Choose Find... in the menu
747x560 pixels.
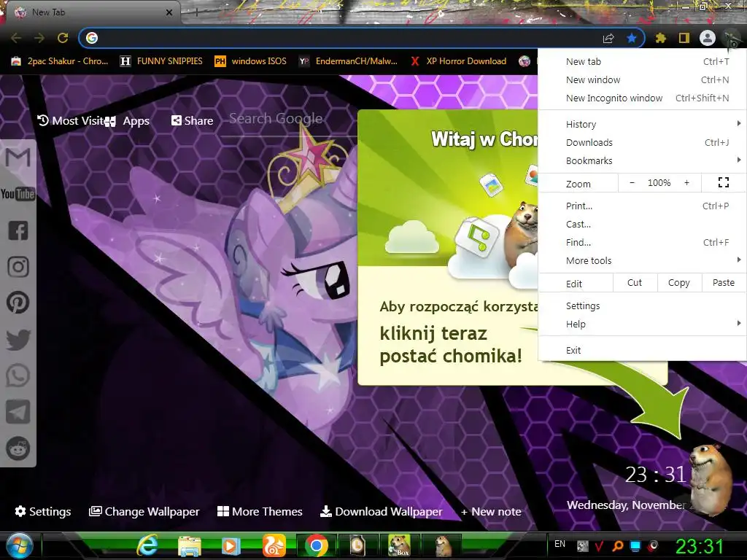click(x=642, y=242)
